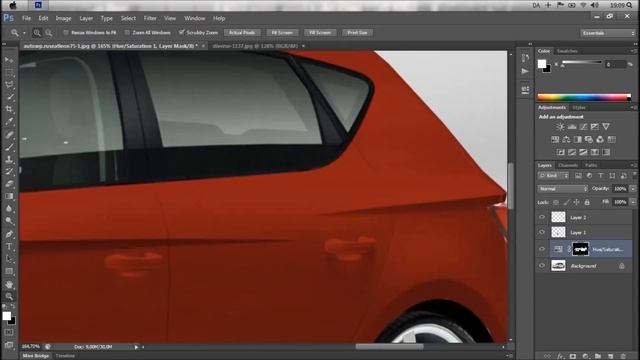Open the Kind layer filter dropdown
This screenshot has width=640, height=360.
(x=553, y=176)
